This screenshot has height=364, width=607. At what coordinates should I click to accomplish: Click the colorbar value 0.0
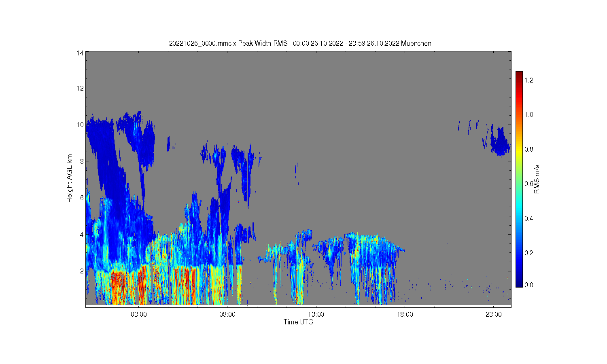(x=529, y=285)
